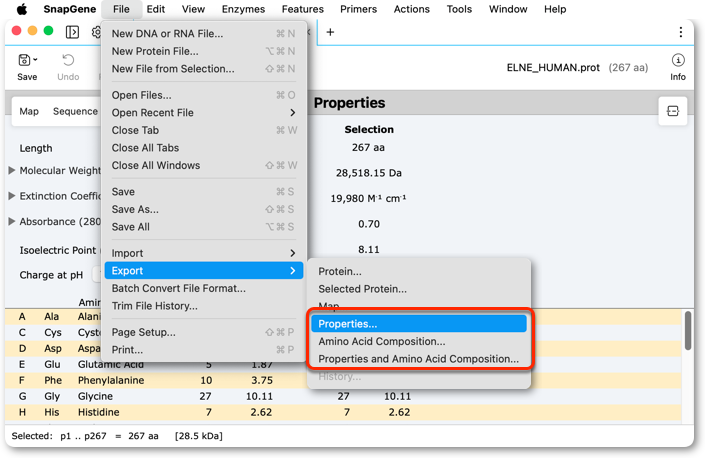Open the Window menu
The height and width of the screenshot is (458, 705).
coord(508,9)
